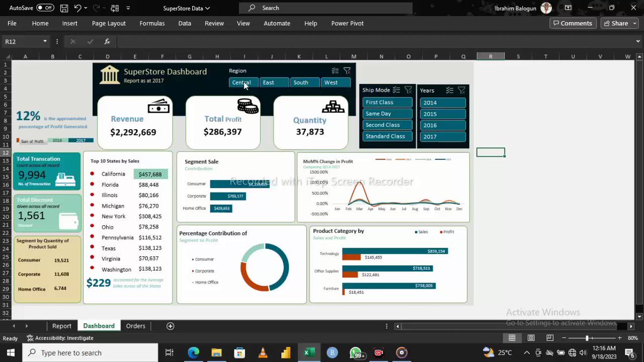Click the SuperStore bank building logo

tap(110, 75)
